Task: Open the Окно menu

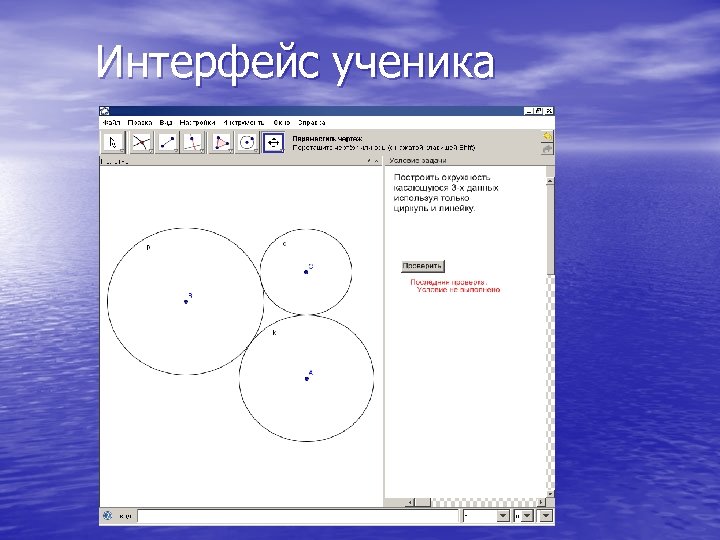Action: 281,123
